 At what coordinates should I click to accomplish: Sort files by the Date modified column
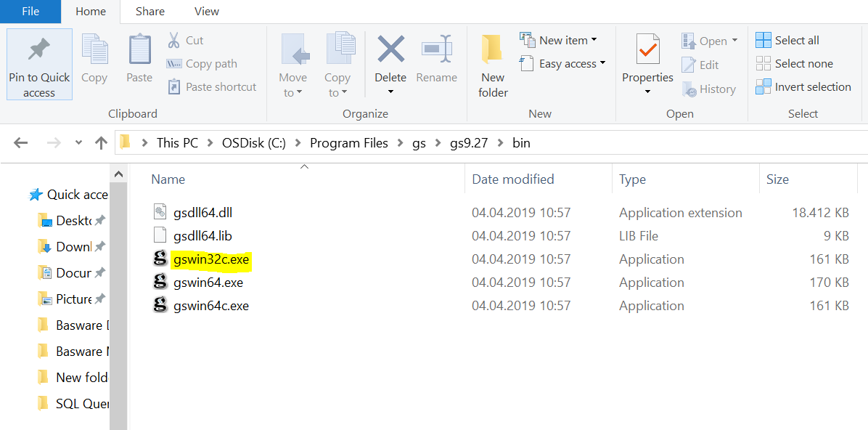point(513,179)
